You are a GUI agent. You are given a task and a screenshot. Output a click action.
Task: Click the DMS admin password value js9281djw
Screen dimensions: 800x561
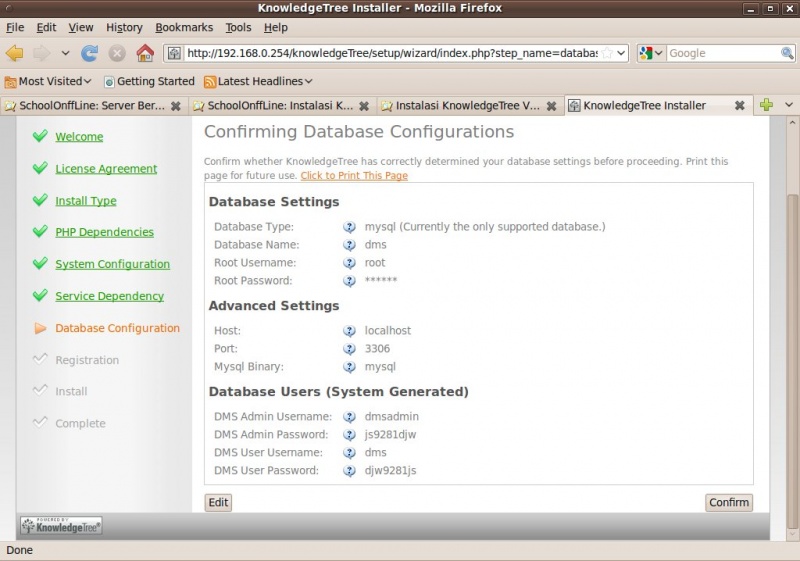[390, 435]
